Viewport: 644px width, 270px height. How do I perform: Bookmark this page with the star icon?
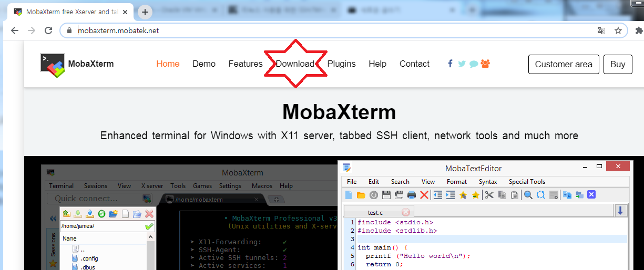[618, 30]
